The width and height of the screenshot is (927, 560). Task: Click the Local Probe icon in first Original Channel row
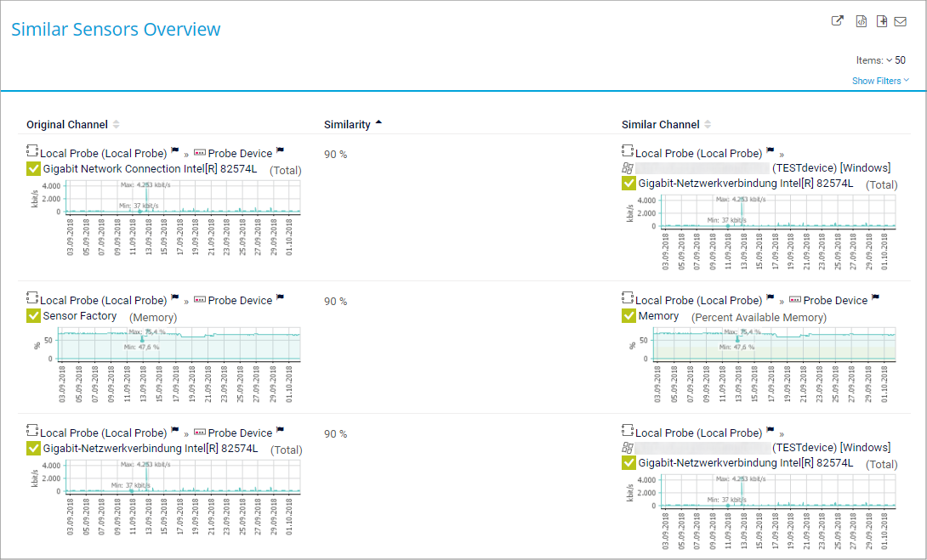point(33,153)
